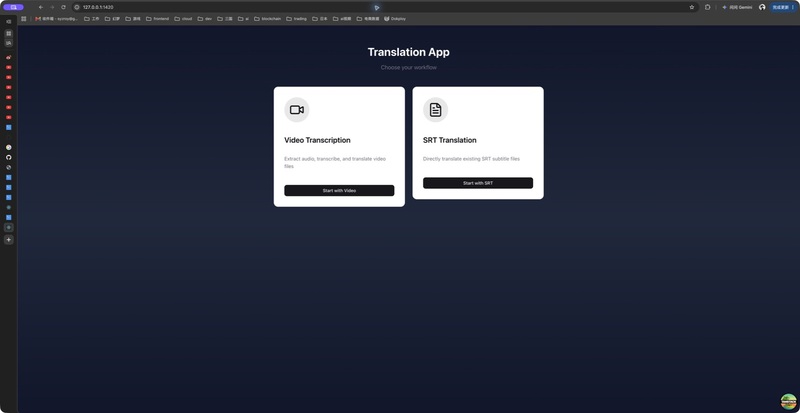
Task: Start the video workflow with Start with Video
Action: coord(339,190)
